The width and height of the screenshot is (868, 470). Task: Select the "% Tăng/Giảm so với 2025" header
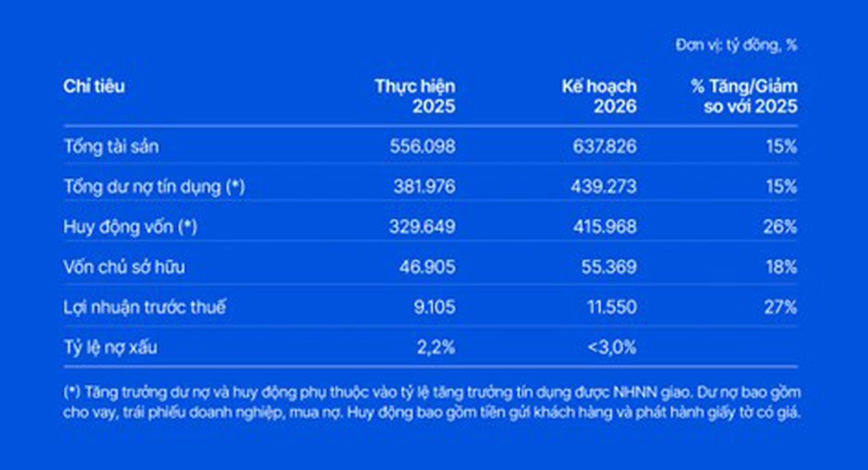[744, 96]
